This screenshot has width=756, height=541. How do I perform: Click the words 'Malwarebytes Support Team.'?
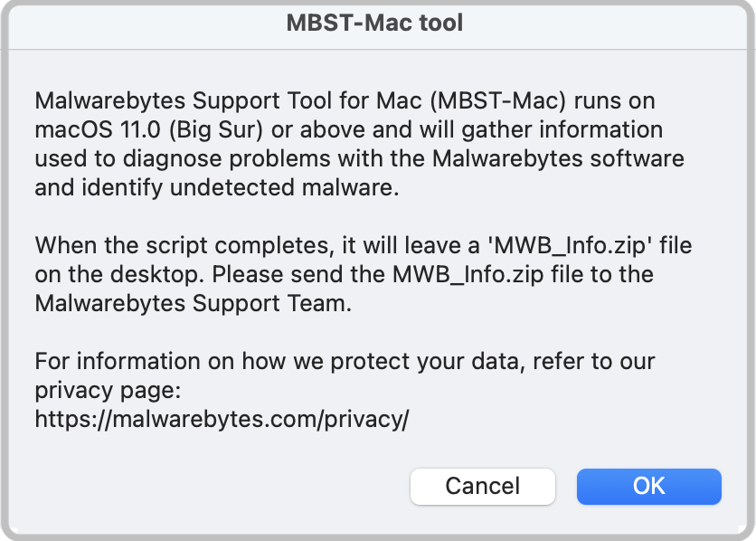click(x=194, y=303)
